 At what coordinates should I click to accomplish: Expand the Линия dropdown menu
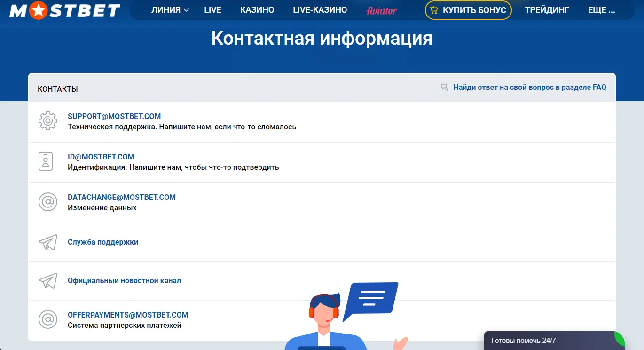click(170, 10)
